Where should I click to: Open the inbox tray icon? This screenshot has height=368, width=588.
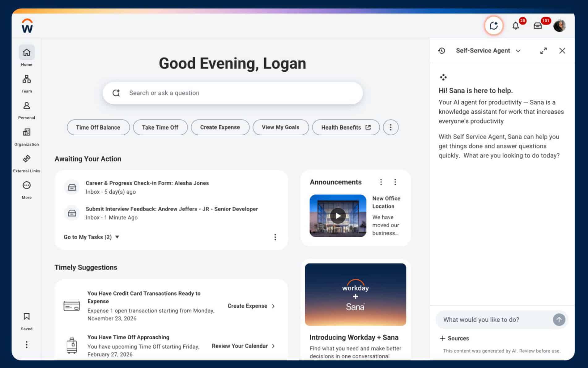point(538,26)
